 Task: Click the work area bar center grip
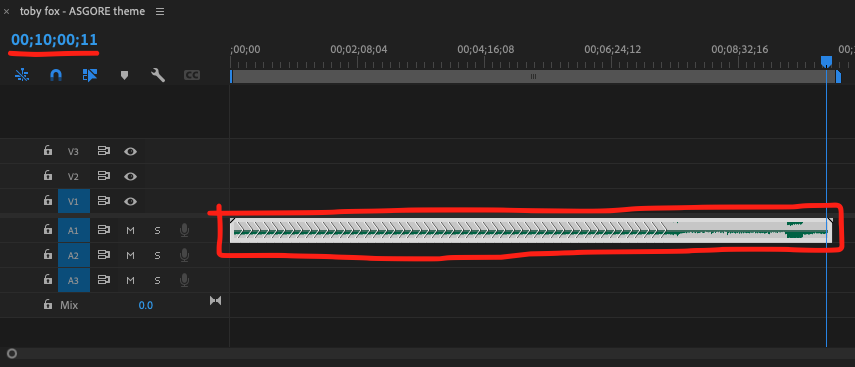533,76
